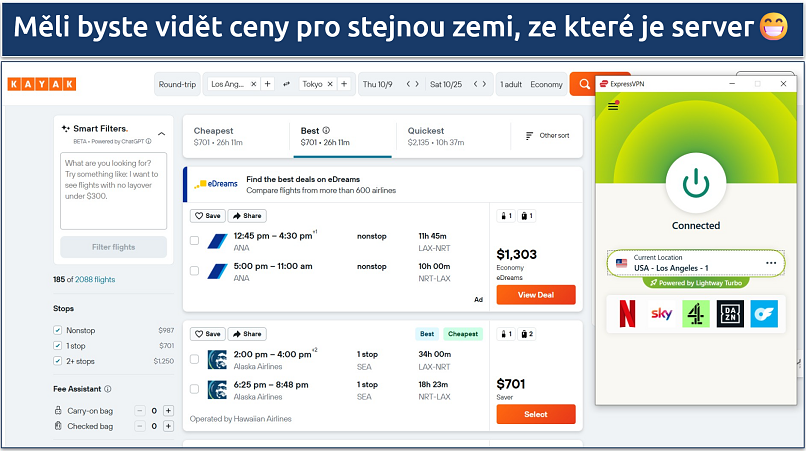The image size is (806, 451).
Task: Click the Netflix shortcut in ExpressVPN
Action: pyautogui.click(x=628, y=314)
